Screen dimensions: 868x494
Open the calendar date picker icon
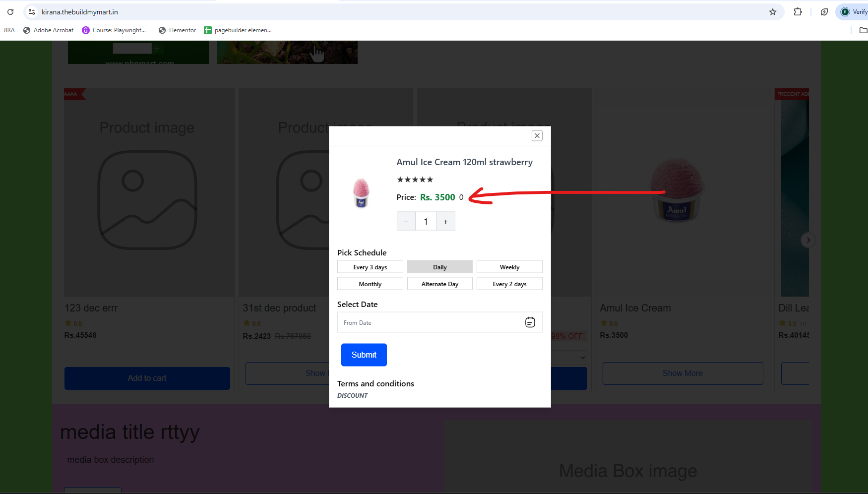(530, 322)
